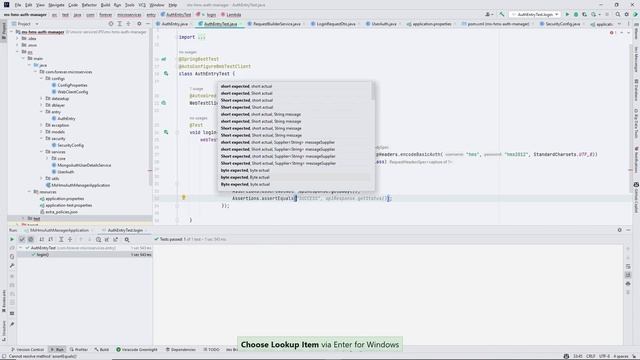Viewport: 640px width, 360px height.
Task: Open TODO tool window button
Action: 211,349
